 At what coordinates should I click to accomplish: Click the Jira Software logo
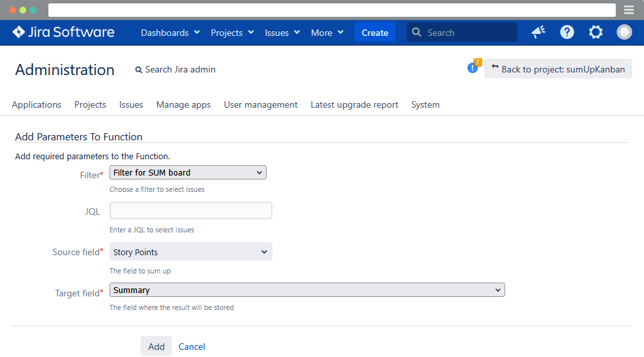pyautogui.click(x=63, y=32)
